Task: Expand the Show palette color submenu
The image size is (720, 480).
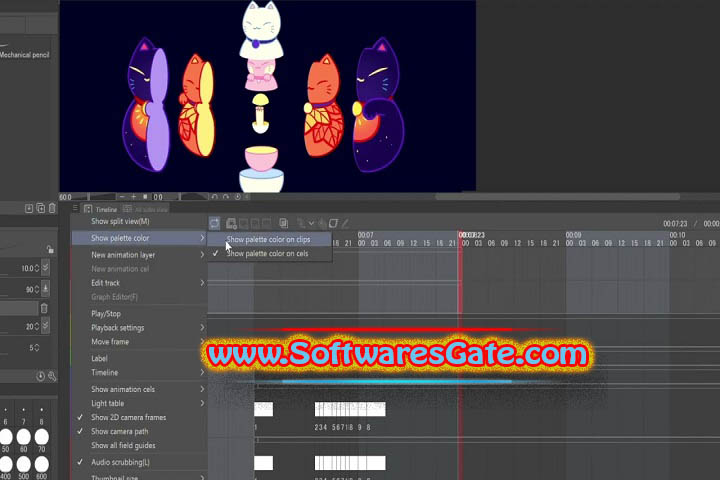Action: pyautogui.click(x=140, y=238)
